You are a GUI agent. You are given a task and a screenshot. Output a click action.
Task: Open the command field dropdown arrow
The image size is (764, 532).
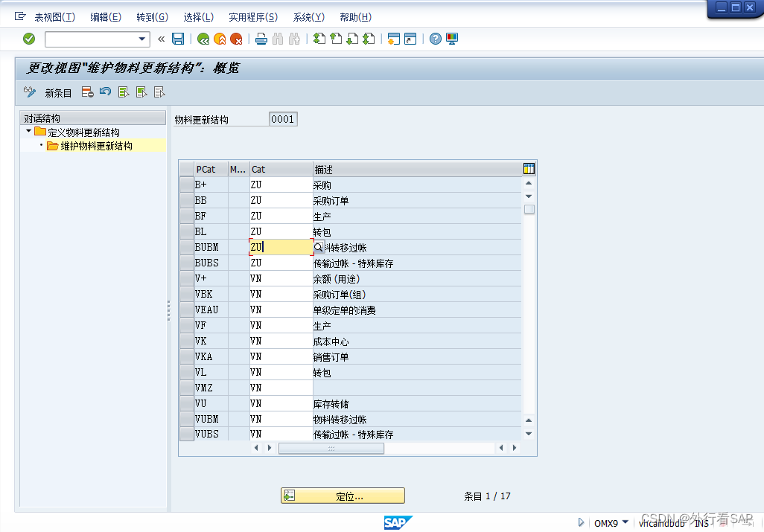(x=142, y=39)
